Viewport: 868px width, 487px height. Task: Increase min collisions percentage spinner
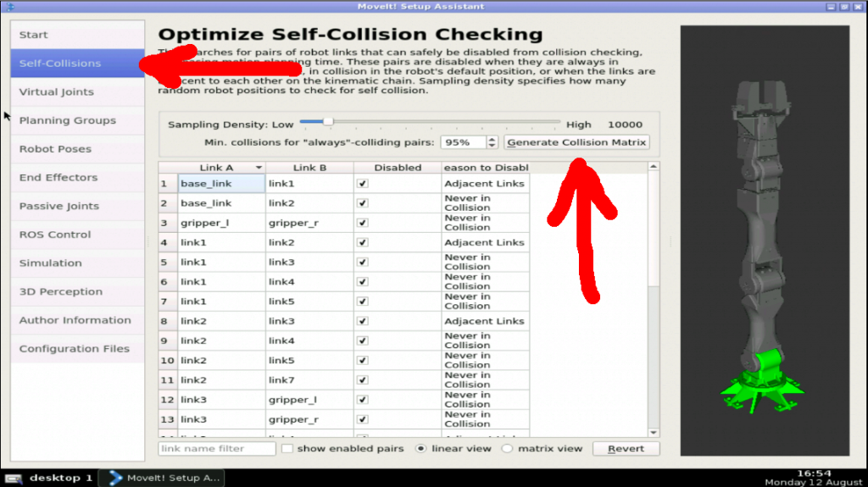[x=492, y=139]
